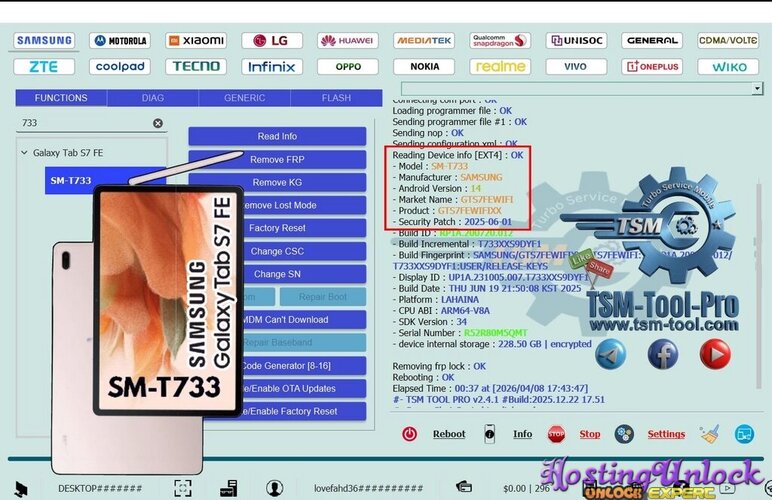This screenshot has width=772, height=500.
Task: Click the Repair Boot button
Action: tap(323, 297)
